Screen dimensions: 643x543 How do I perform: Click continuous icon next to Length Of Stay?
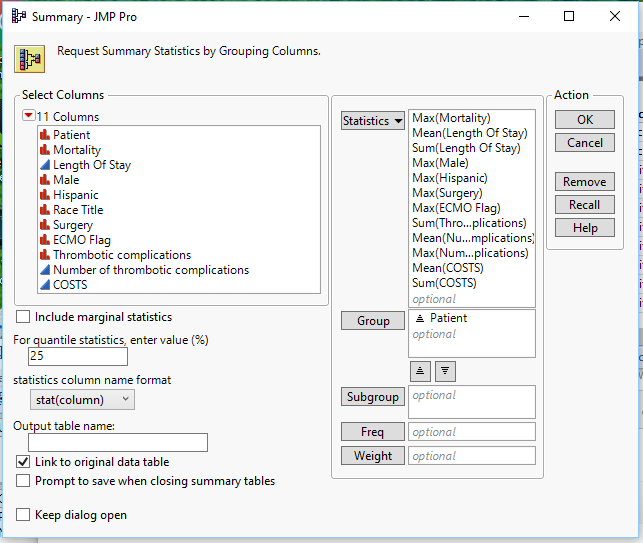click(x=45, y=165)
